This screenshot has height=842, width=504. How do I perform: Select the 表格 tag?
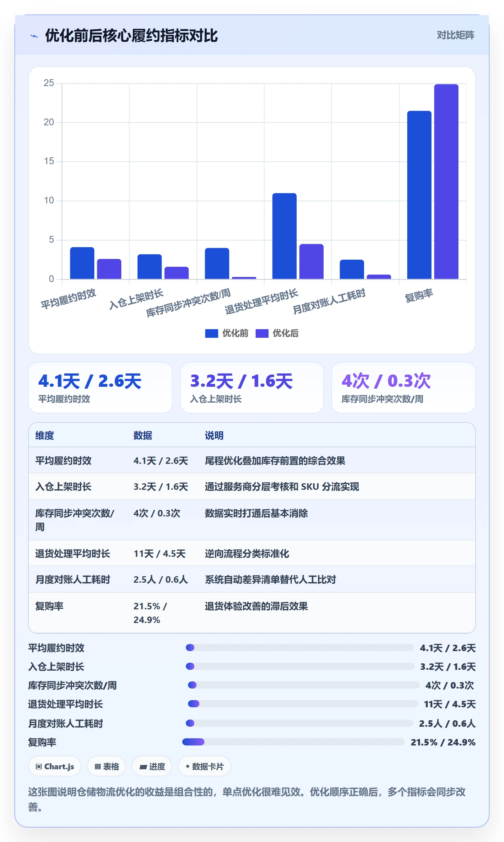point(107,766)
